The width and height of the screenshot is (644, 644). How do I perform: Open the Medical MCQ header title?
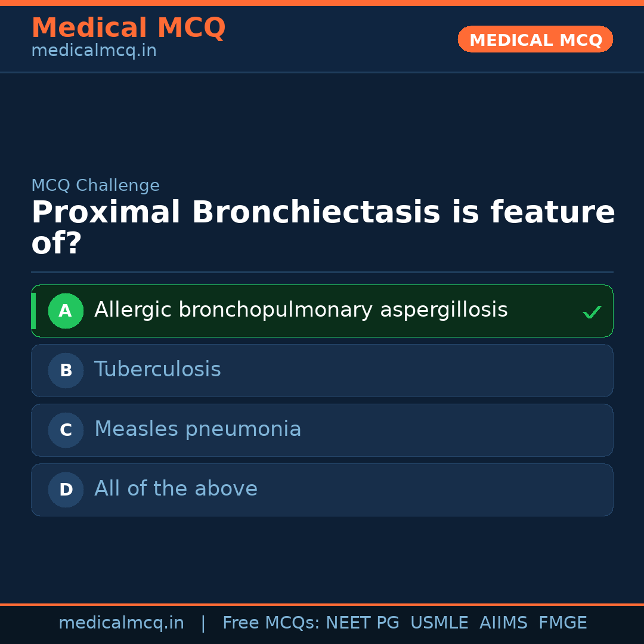(x=128, y=28)
